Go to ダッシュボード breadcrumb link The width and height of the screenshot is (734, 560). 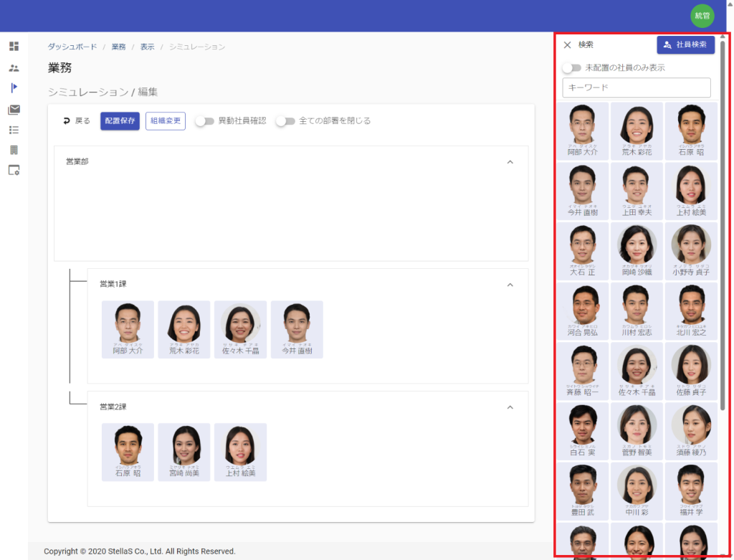72,47
